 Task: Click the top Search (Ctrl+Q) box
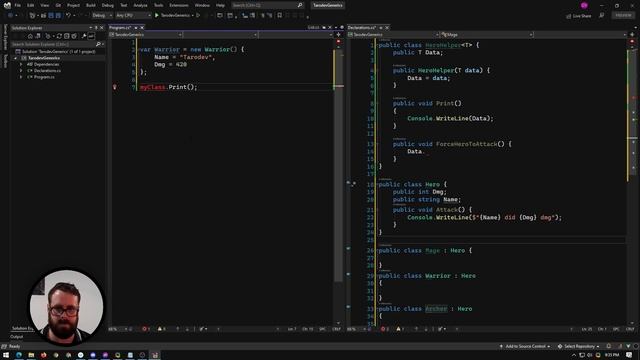pos(267,5)
